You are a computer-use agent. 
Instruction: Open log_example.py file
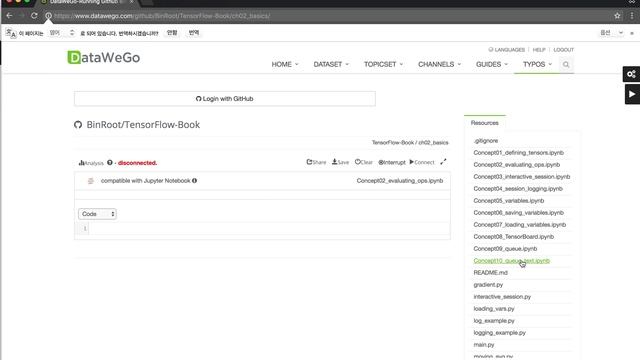pyautogui.click(x=494, y=320)
